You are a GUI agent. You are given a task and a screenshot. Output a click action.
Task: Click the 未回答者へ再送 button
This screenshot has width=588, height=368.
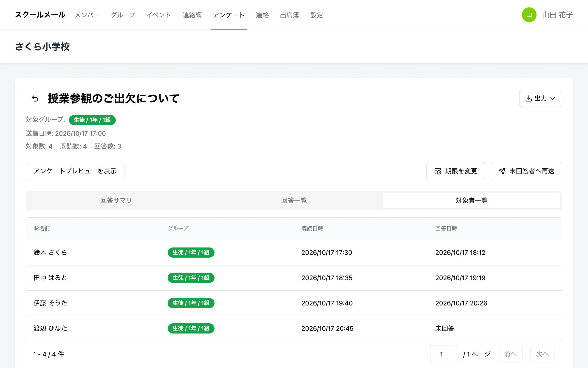click(x=526, y=171)
